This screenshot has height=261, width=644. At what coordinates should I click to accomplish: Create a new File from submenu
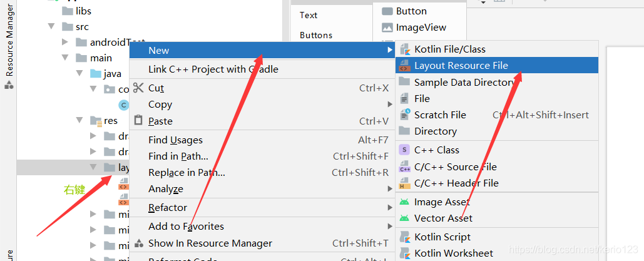497,99
